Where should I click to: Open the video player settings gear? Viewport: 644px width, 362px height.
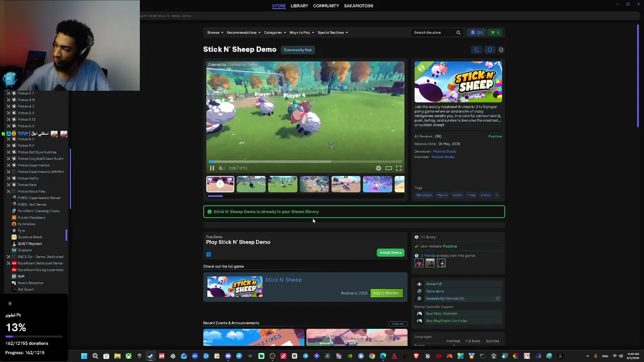(378, 168)
